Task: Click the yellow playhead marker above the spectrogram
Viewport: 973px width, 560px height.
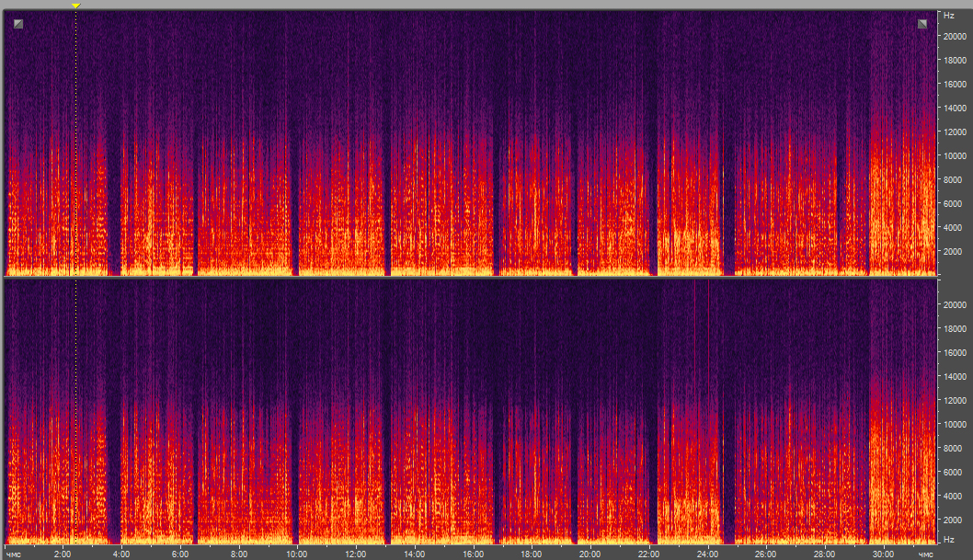Action: click(75, 6)
